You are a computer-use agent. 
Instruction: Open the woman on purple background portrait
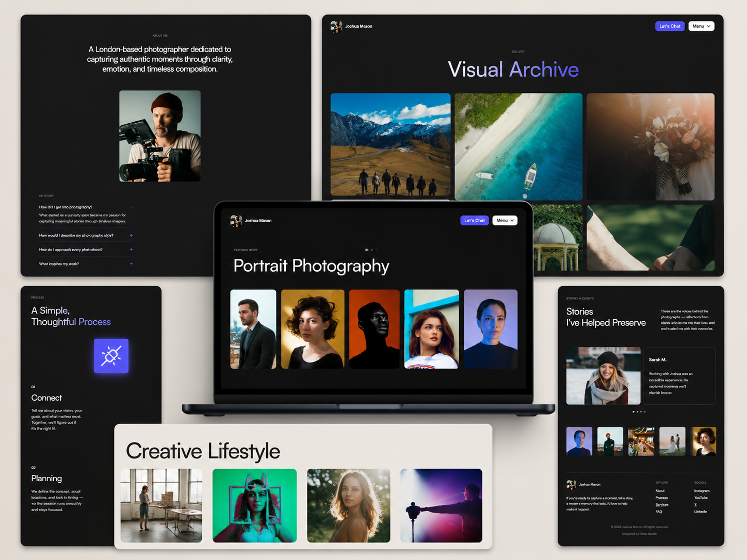(x=491, y=329)
